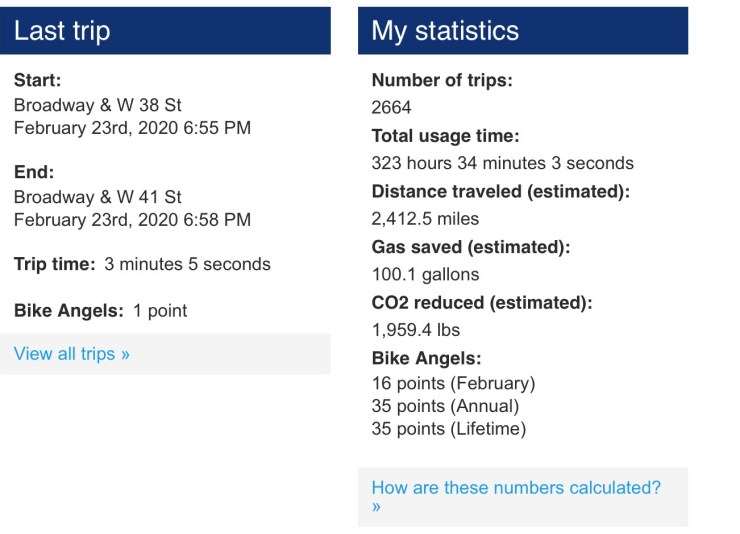Select the 6:55 PM start date line
This screenshot has width=740, height=534.
(132, 128)
